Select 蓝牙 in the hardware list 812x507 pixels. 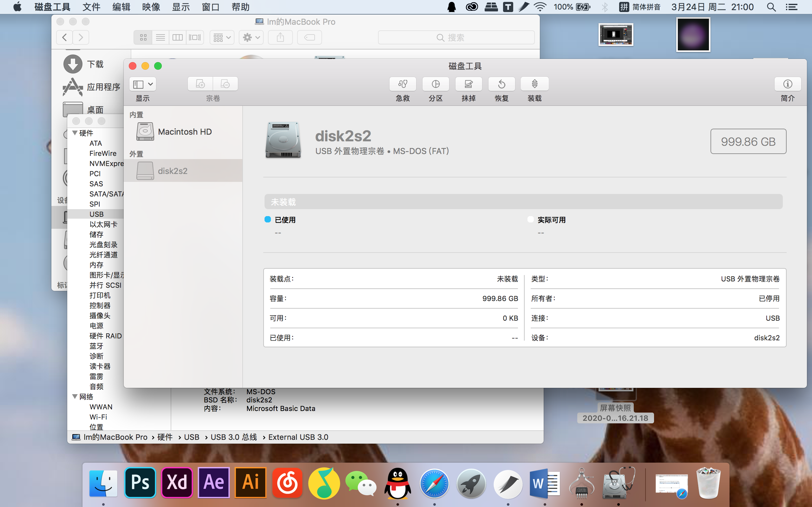96,346
